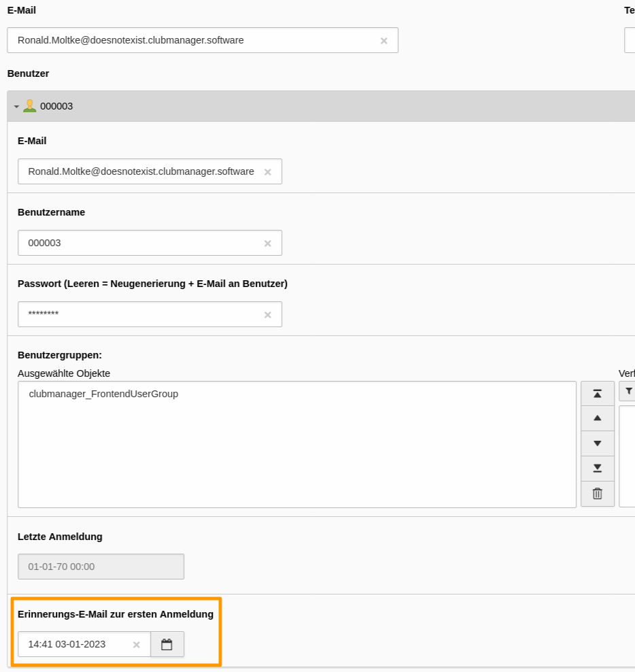Clear the Erinnerungs-E-Mail date with its x

[x=136, y=644]
